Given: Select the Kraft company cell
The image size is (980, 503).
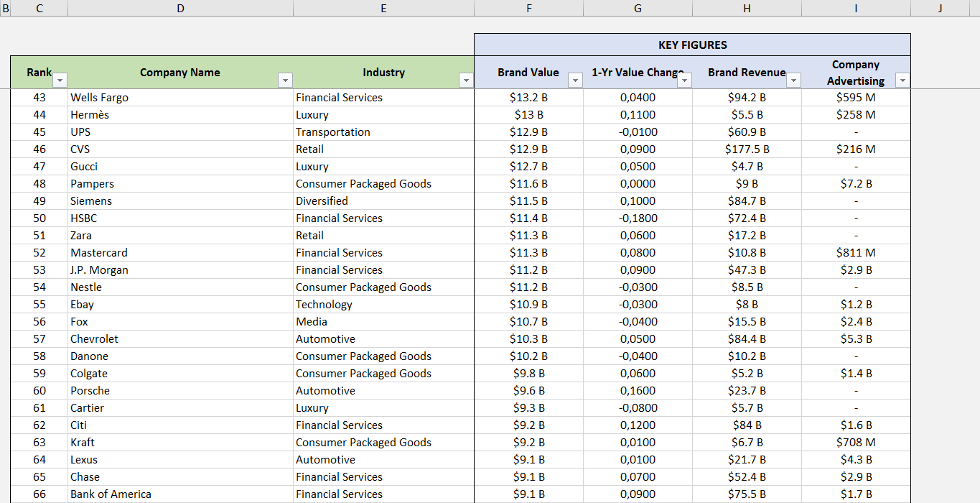Looking at the screenshot, I should click(180, 443).
